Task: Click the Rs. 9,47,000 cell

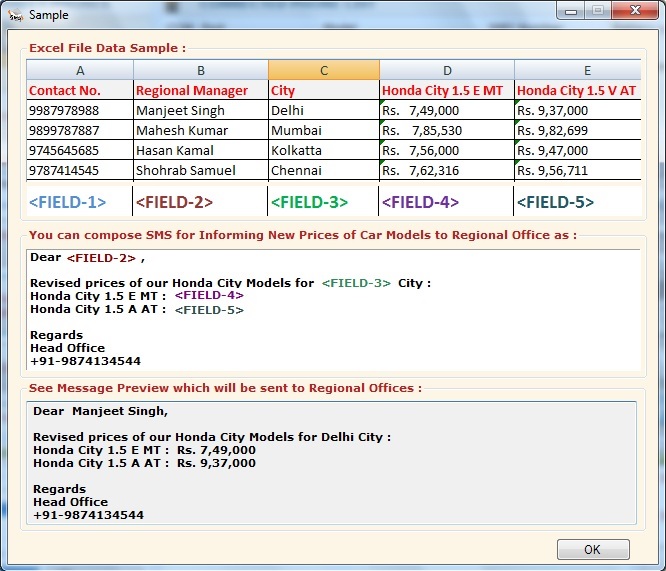Action: point(578,150)
